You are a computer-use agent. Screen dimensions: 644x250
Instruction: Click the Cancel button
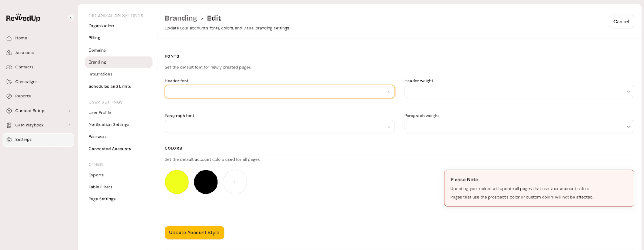click(621, 22)
